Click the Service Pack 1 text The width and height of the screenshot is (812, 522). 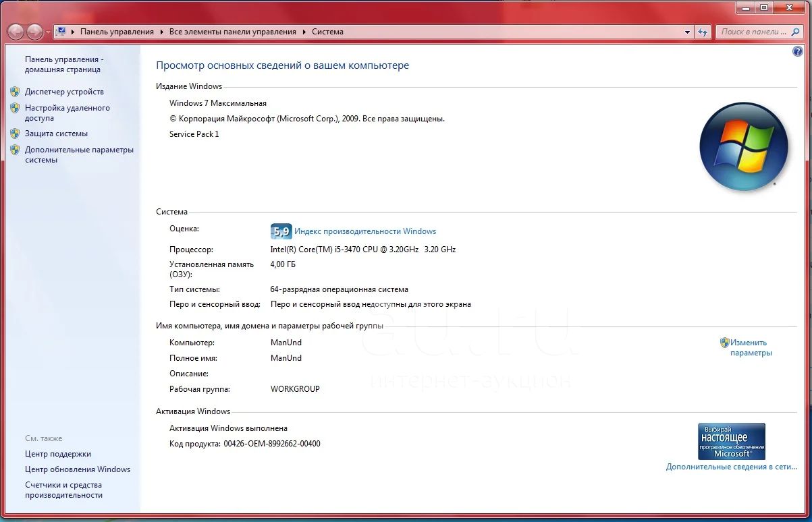click(194, 134)
